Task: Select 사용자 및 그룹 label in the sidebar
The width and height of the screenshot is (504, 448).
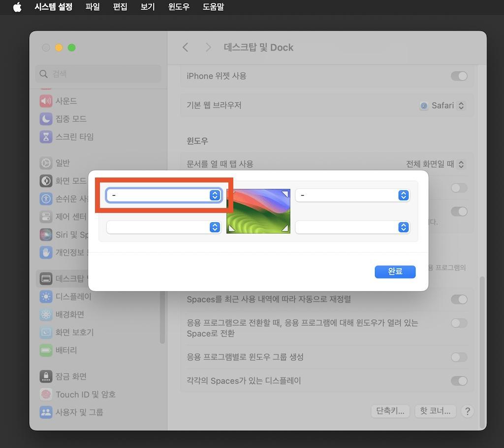Action: (x=79, y=412)
